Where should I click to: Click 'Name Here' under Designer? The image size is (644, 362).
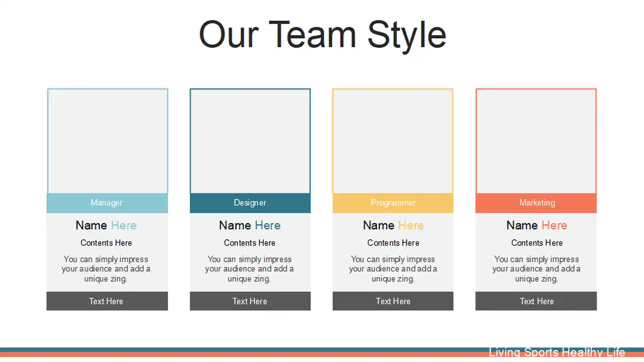(250, 225)
